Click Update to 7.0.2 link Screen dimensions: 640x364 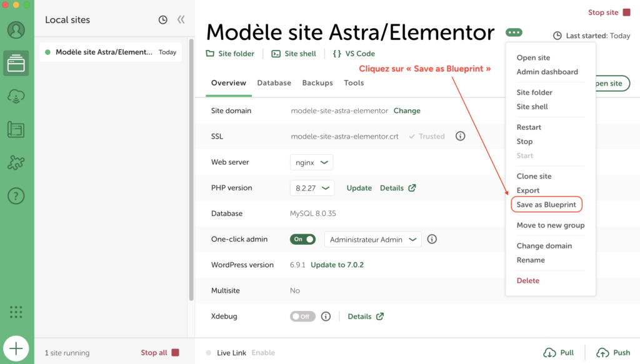(x=337, y=265)
